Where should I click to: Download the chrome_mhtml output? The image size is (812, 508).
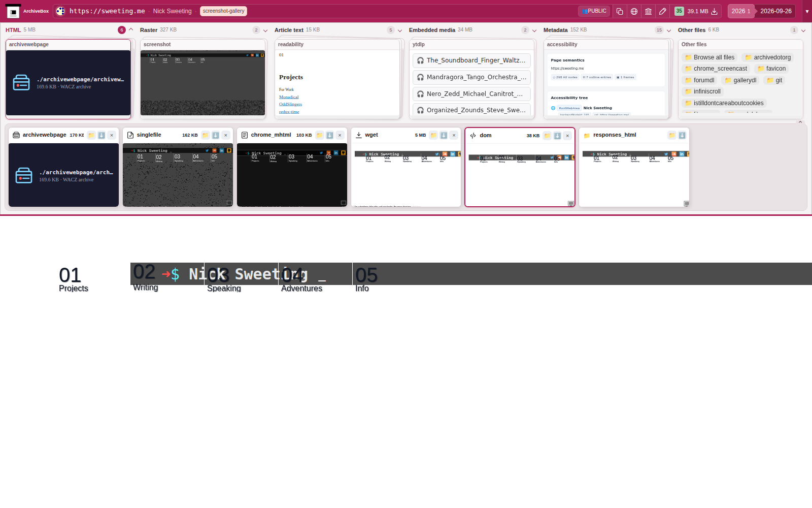tap(330, 135)
